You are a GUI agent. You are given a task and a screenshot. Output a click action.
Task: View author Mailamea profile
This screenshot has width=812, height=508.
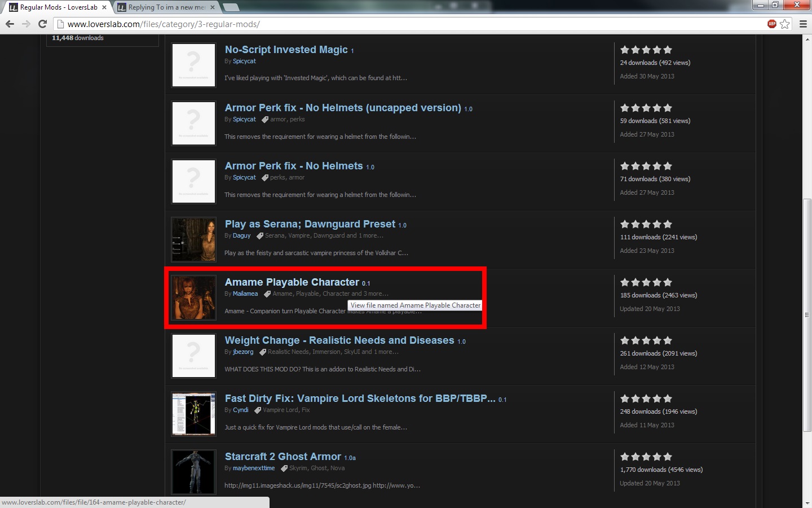[x=245, y=294]
